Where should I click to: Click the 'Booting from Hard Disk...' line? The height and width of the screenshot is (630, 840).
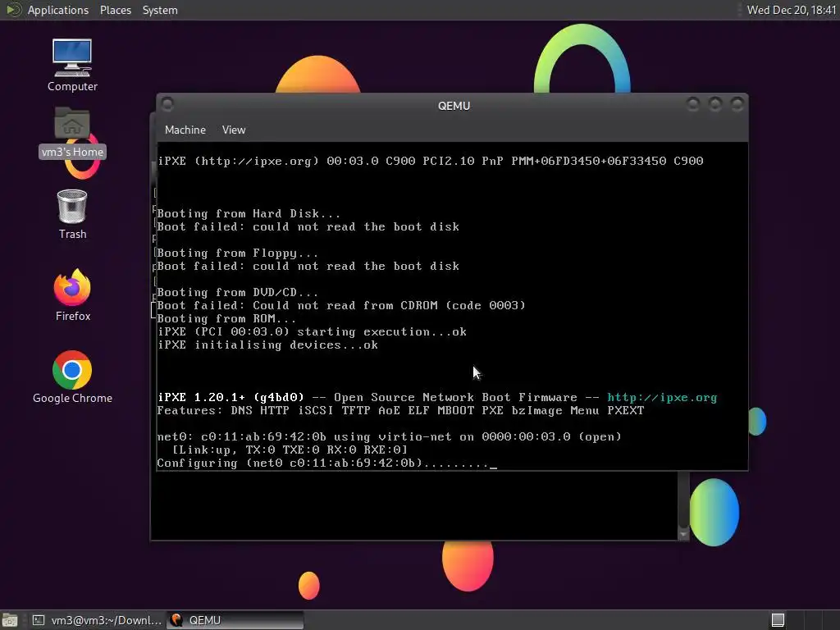coord(249,214)
